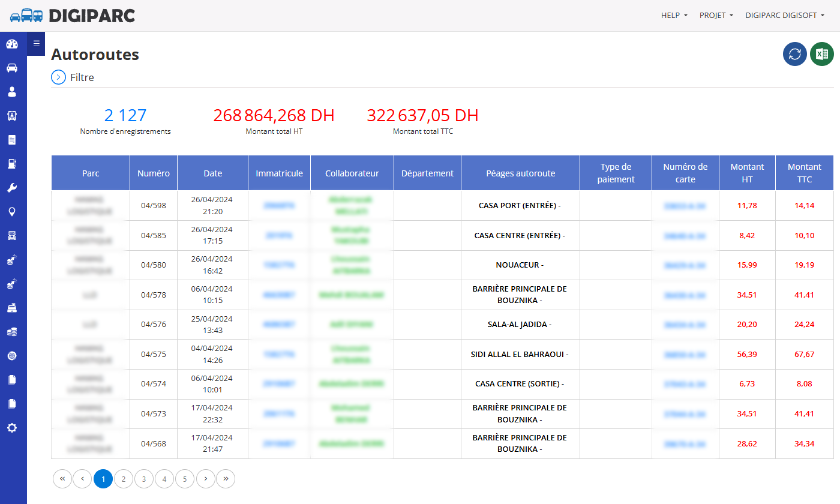Export the table to Excel

click(x=822, y=54)
